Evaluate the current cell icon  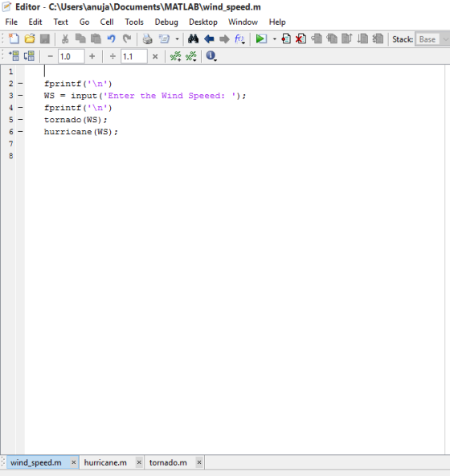(x=14, y=56)
